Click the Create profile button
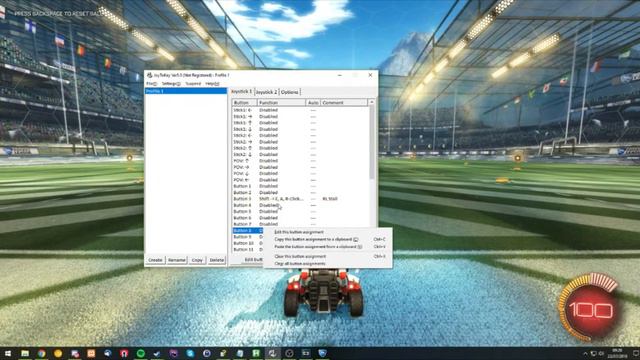 (x=155, y=260)
